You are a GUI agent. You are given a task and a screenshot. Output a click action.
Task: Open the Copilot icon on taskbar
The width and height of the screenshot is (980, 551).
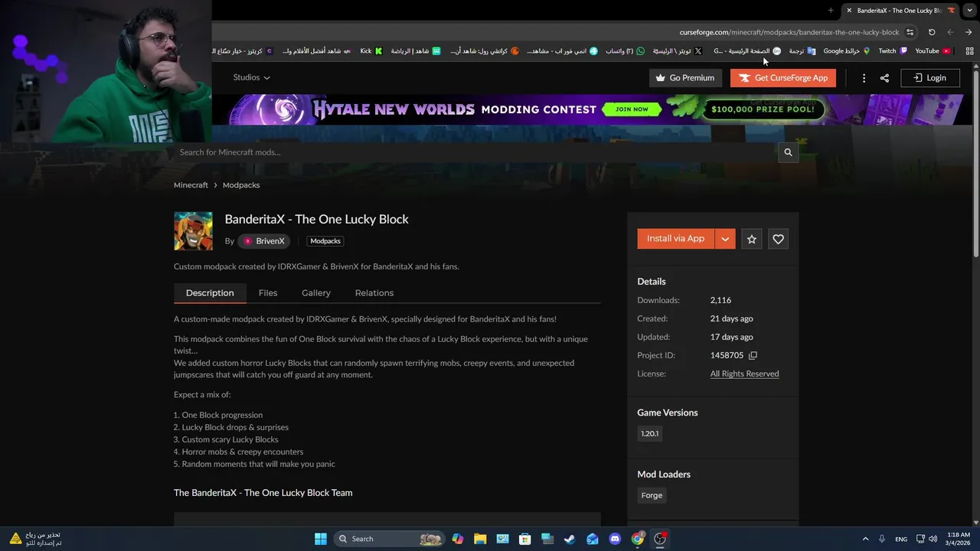coord(458,539)
